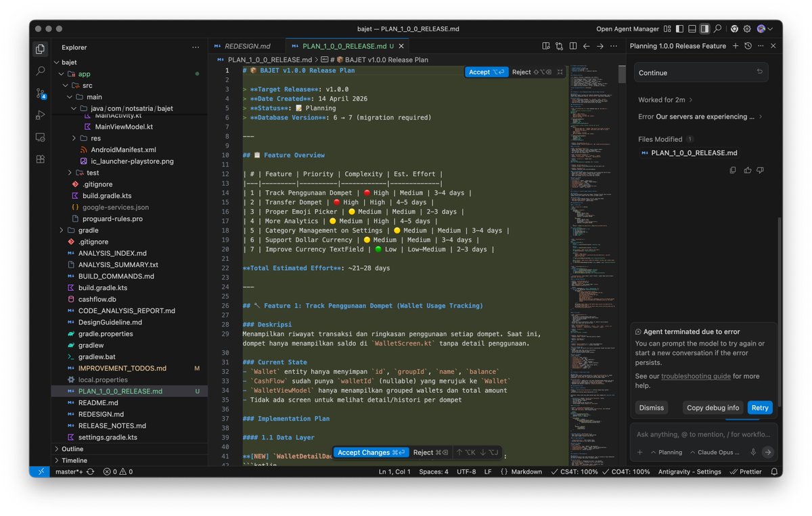This screenshot has width=812, height=516.
Task: Expand the server Error message details
Action: click(x=700, y=116)
